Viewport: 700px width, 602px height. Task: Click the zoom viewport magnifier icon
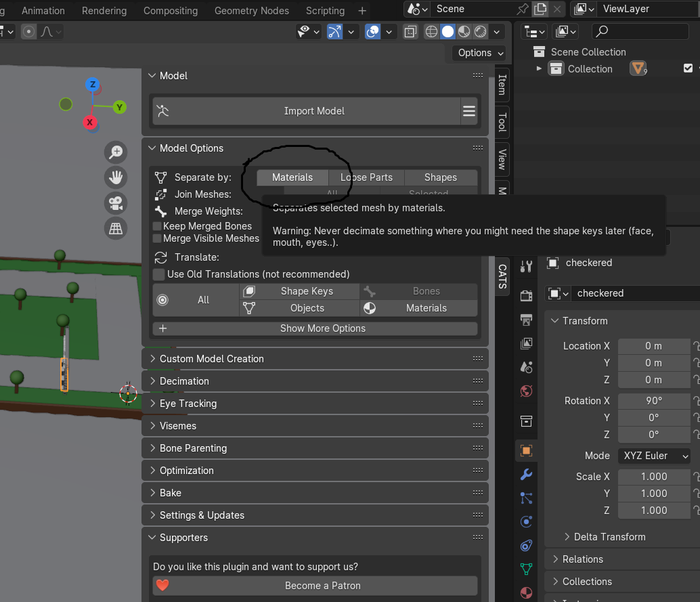[x=116, y=152]
